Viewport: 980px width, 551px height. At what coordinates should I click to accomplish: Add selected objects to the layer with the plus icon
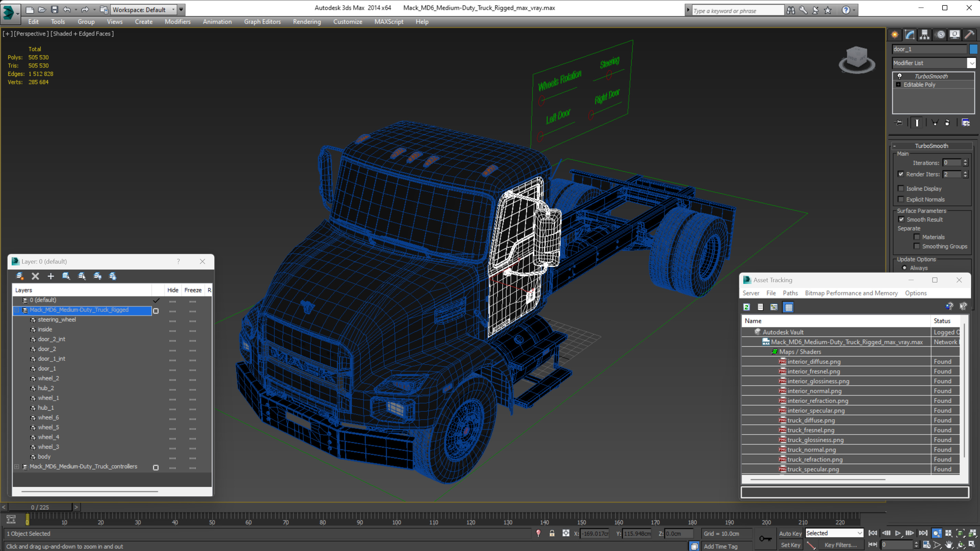coord(50,276)
